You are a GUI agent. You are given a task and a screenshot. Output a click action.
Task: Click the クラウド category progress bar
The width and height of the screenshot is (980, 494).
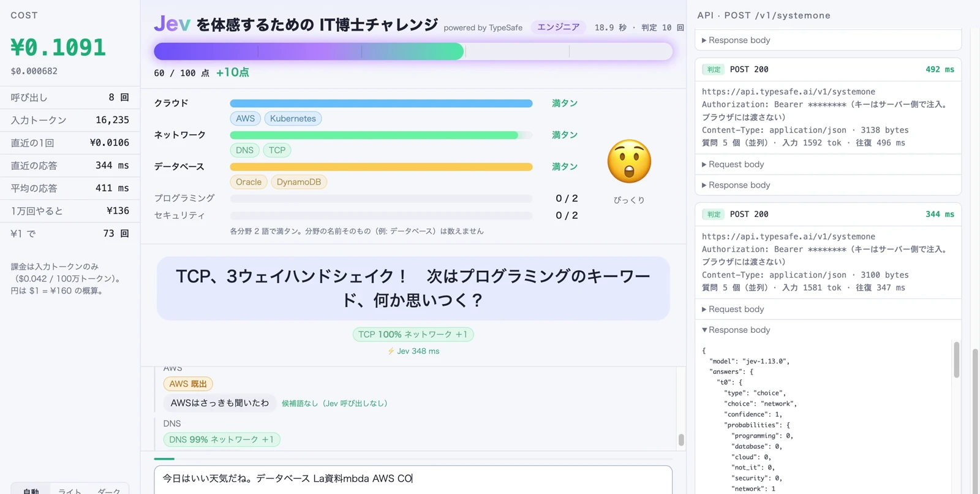(x=381, y=104)
